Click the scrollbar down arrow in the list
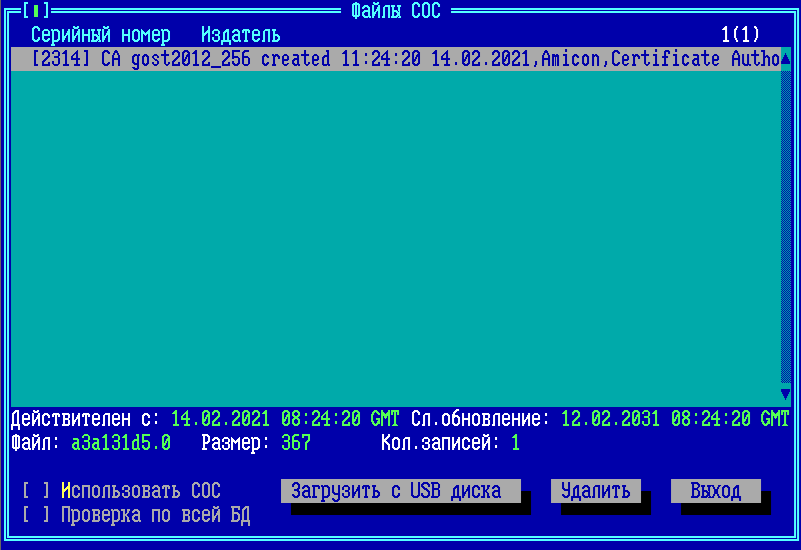The height and width of the screenshot is (550, 801). [785, 394]
